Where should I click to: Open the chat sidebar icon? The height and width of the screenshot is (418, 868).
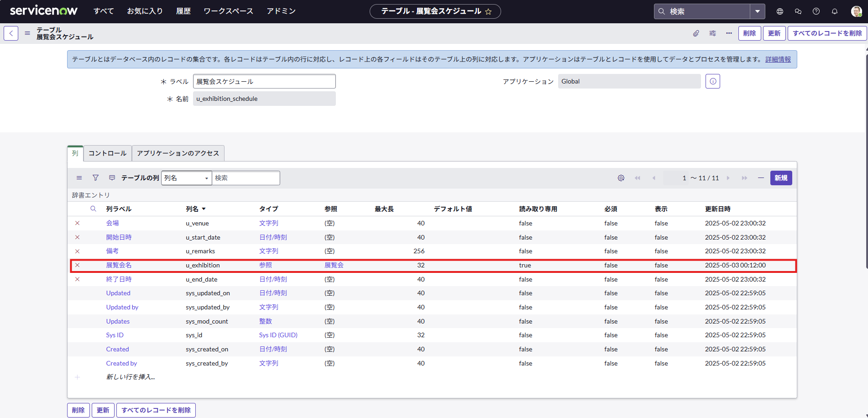pos(798,11)
